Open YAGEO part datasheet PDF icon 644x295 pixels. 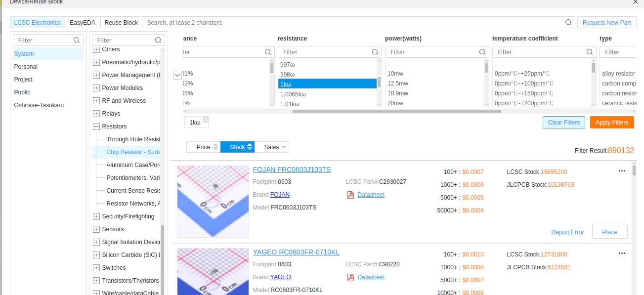tap(350, 277)
